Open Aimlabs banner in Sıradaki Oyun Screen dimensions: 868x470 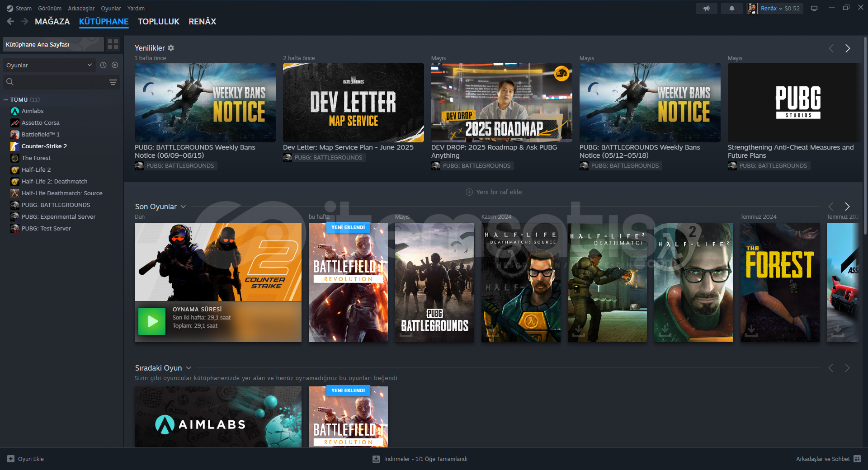(218, 417)
